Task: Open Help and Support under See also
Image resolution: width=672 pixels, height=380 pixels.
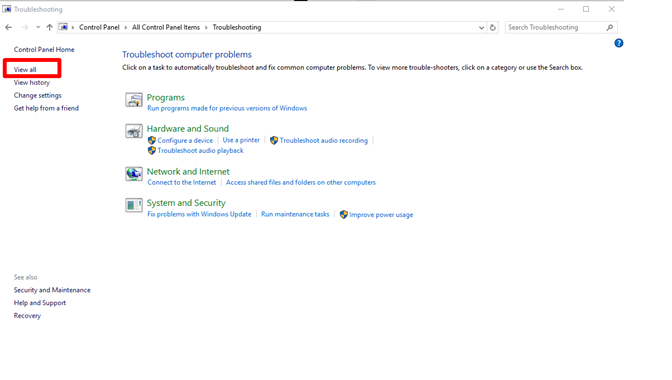Action: click(40, 303)
